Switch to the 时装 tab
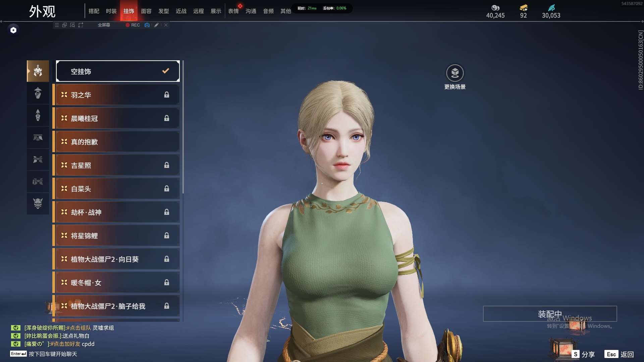Viewport: 644px width, 362px height. (111, 11)
